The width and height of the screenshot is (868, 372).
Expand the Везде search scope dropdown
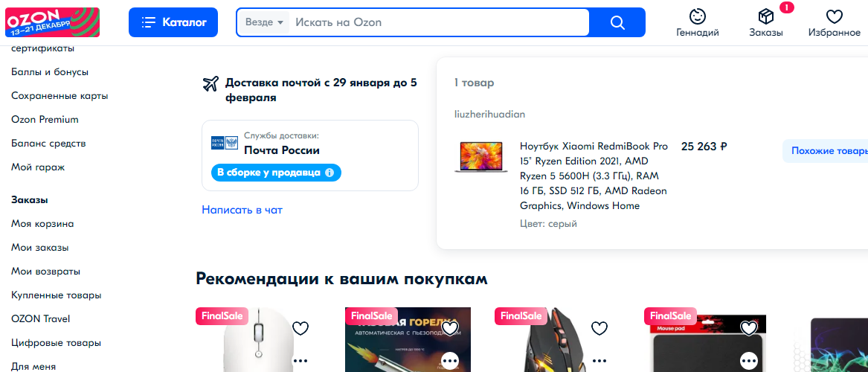(x=264, y=22)
